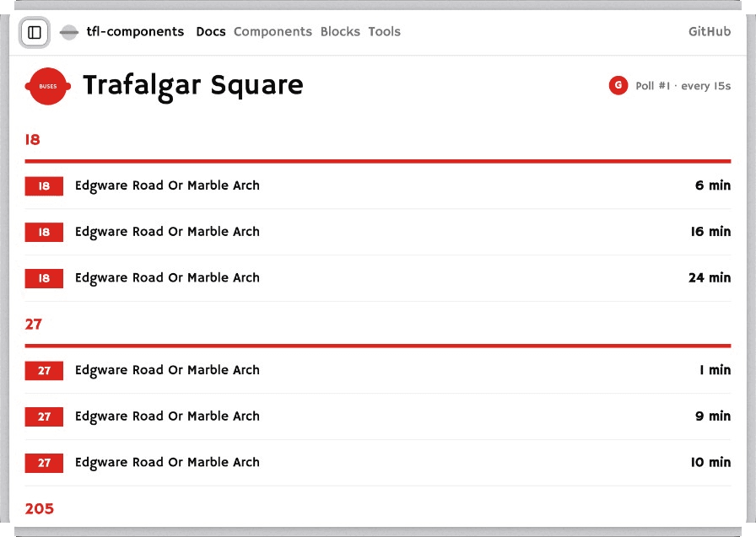Click the red 27 route section heading
Image resolution: width=756 pixels, height=537 pixels.
(33, 324)
